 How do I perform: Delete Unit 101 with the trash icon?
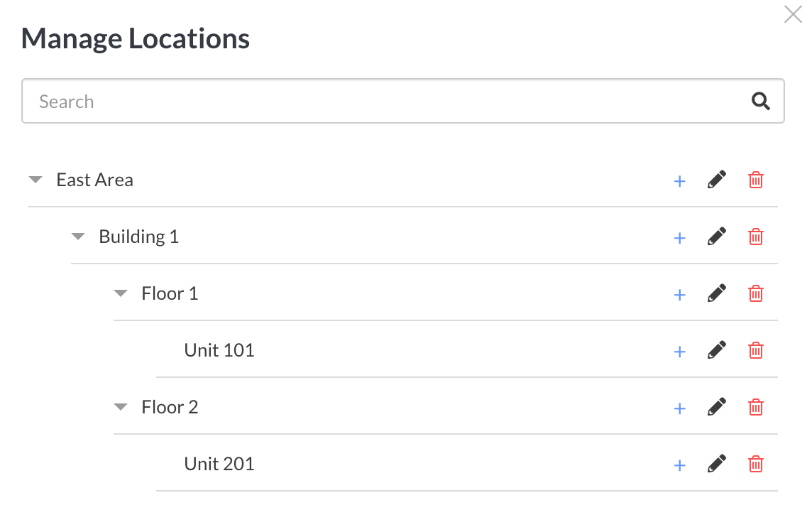(755, 350)
